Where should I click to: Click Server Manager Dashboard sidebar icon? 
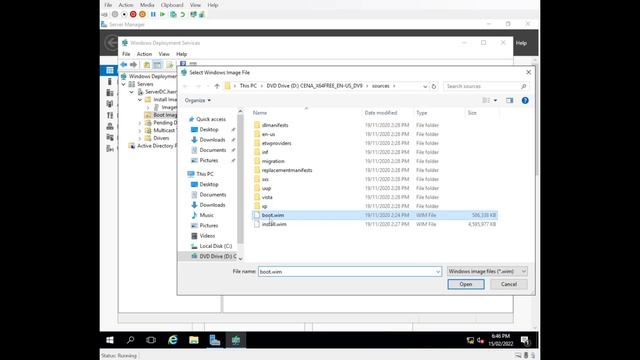(109, 70)
